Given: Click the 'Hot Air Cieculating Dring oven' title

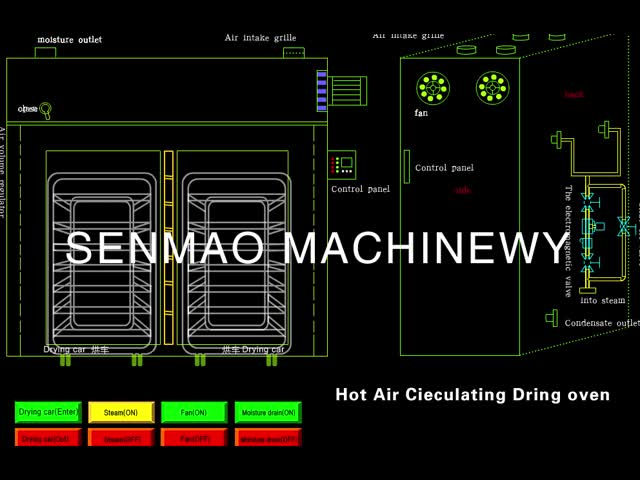Looking at the screenshot, I should coord(473,395).
